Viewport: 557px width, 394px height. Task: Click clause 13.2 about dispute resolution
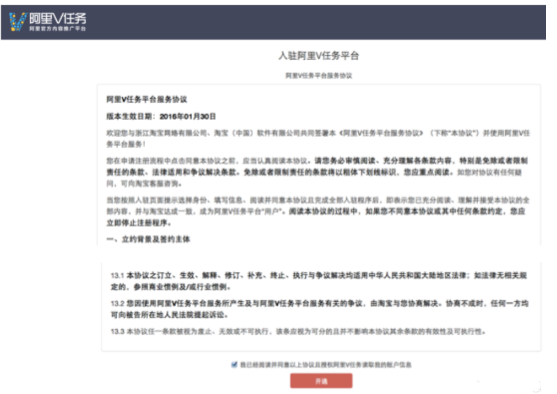(x=319, y=309)
